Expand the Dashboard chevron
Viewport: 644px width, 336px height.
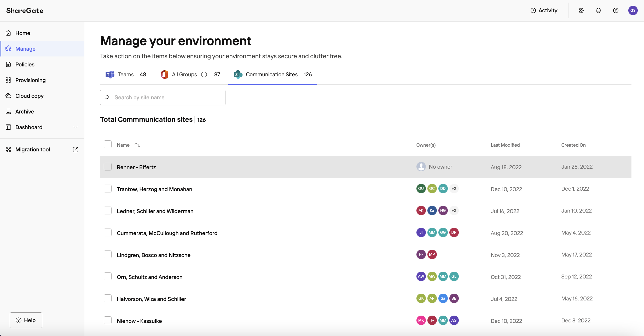point(76,127)
